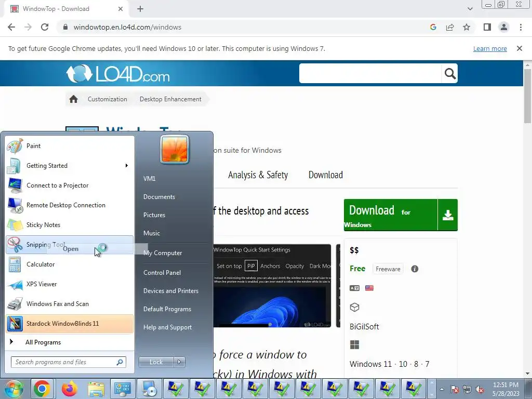Open the Customization breadcrumb
This screenshot has width=532, height=399.
point(107,99)
